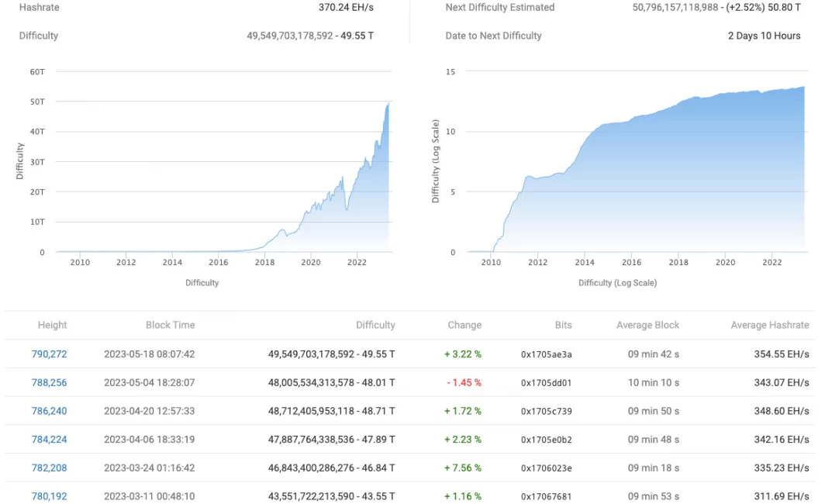Click the Change column header
Screen dimensions: 825x504
pos(464,326)
